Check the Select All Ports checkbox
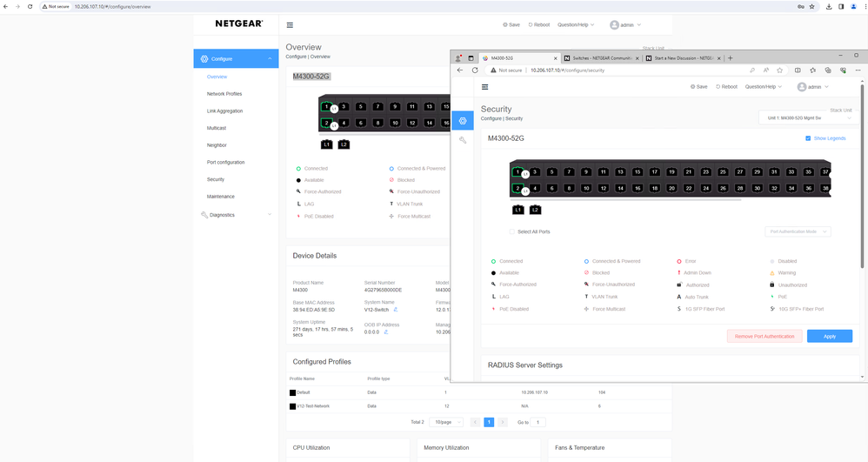The height and width of the screenshot is (462, 868). point(512,231)
